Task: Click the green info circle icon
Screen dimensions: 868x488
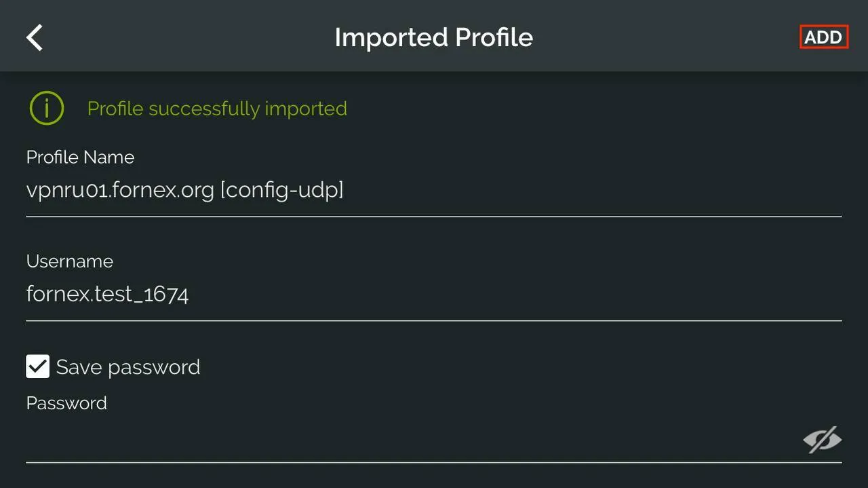Action: point(46,109)
